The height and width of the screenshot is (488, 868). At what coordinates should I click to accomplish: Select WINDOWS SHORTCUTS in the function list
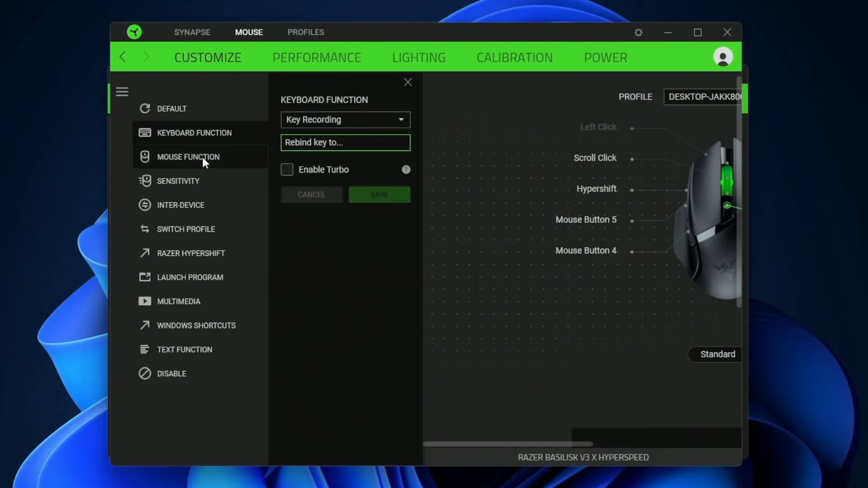click(196, 325)
